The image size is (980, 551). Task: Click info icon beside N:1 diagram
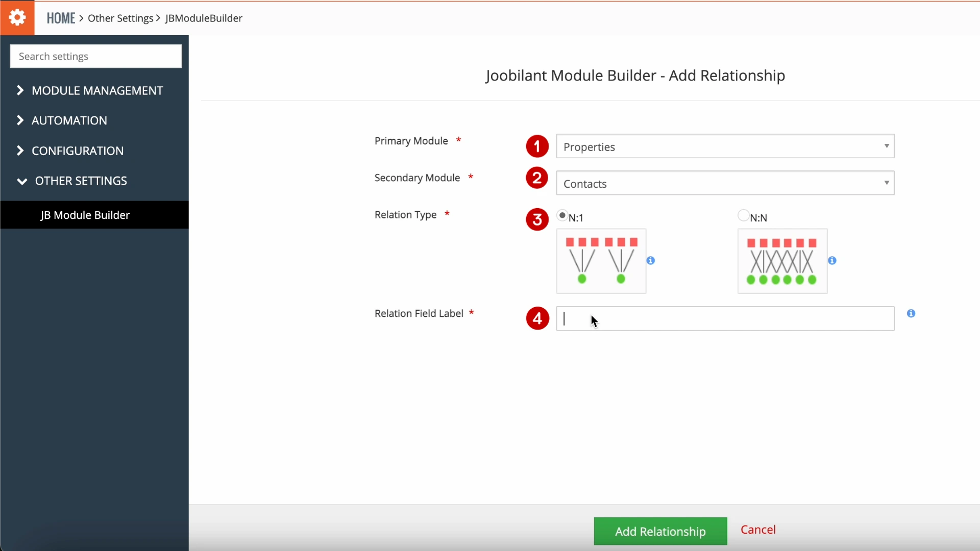tap(651, 261)
